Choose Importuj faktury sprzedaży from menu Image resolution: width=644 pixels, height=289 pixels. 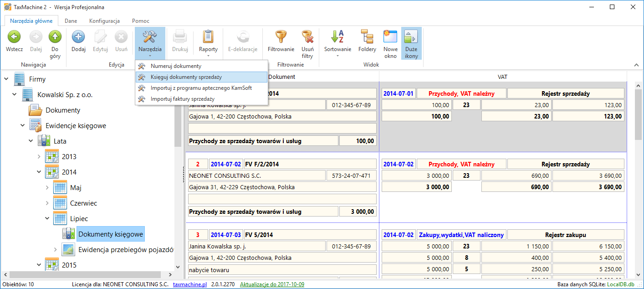tap(182, 99)
